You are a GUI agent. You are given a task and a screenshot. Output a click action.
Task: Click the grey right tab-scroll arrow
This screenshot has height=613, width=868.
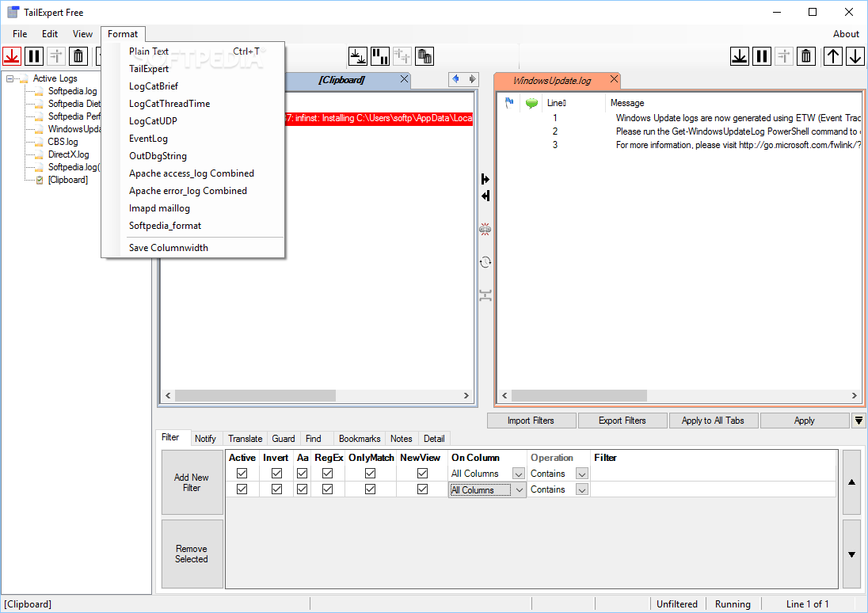pyautogui.click(x=472, y=79)
